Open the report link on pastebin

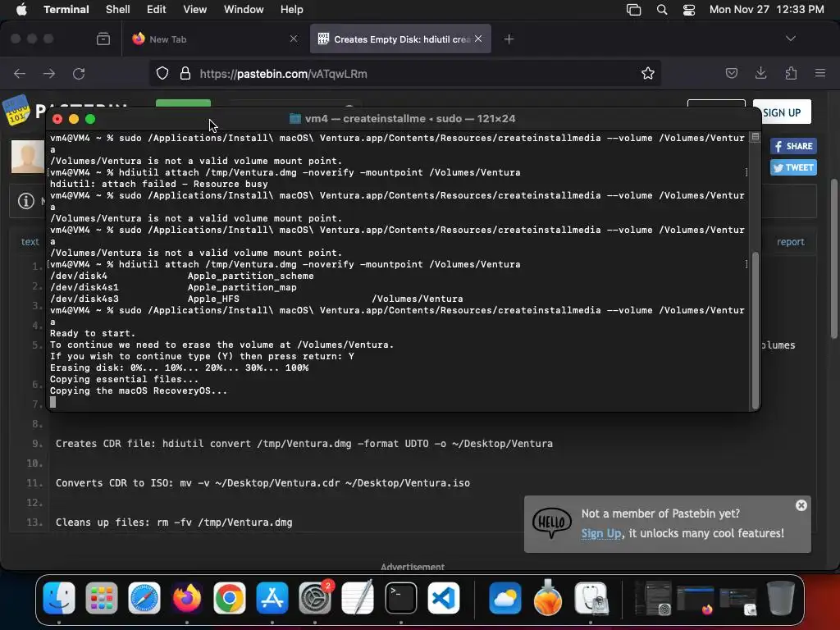click(790, 242)
